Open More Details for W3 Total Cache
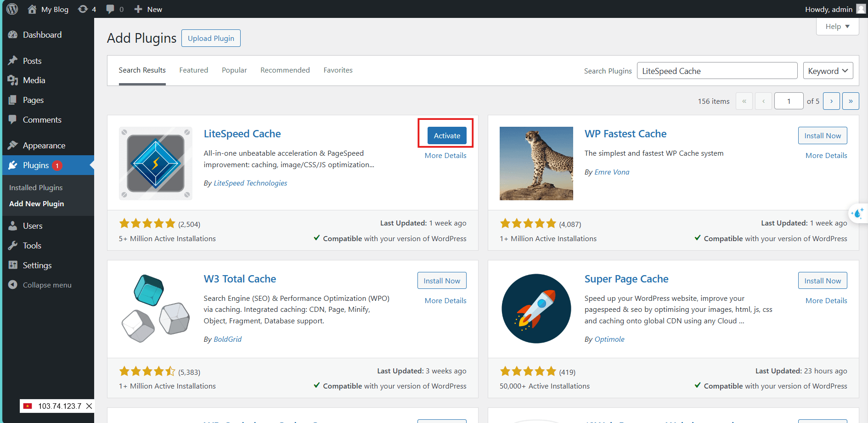Image resolution: width=868 pixels, height=423 pixels. tap(445, 301)
